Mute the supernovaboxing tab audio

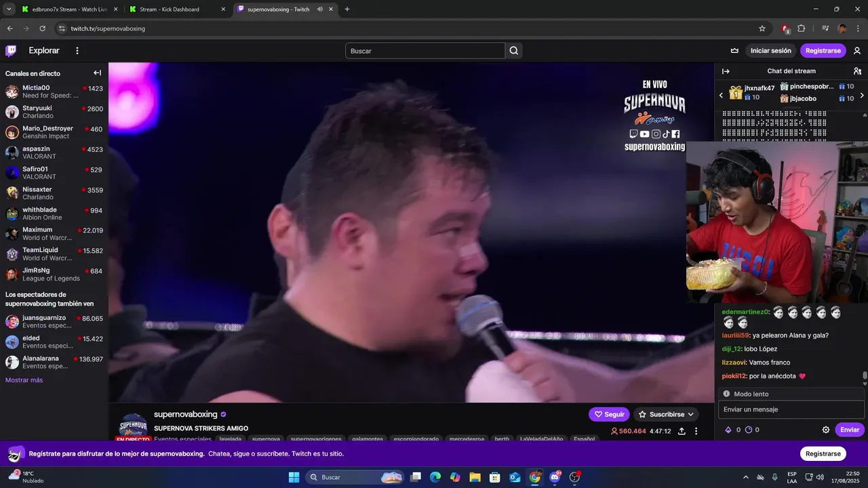coord(319,9)
